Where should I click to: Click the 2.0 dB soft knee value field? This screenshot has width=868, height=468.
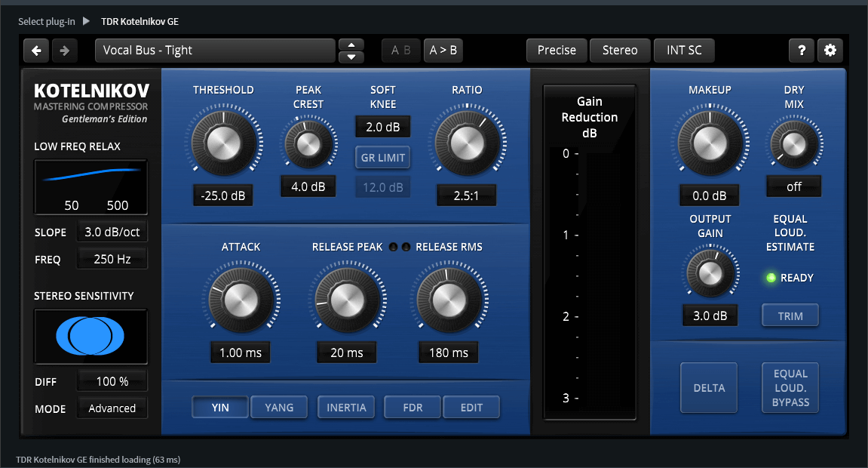pos(382,127)
